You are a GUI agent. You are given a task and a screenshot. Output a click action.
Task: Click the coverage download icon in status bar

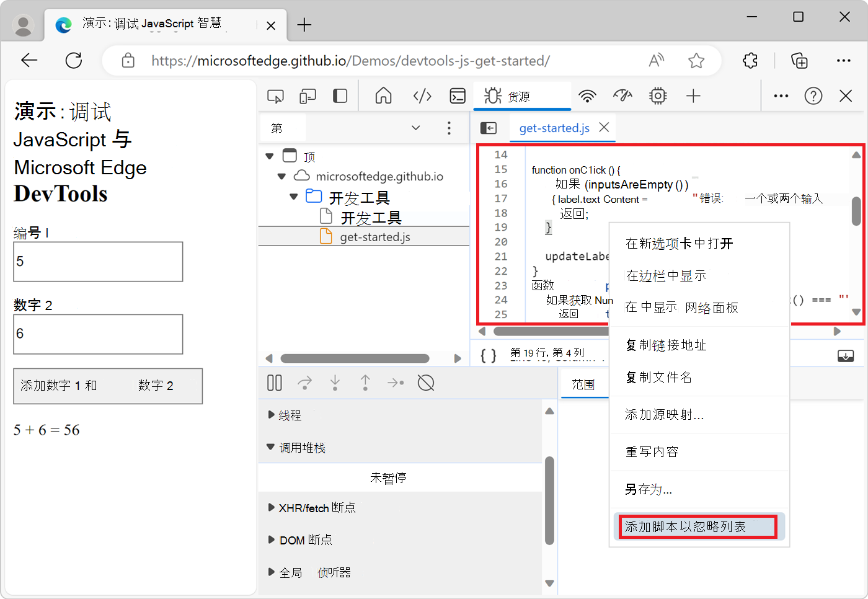tap(846, 356)
